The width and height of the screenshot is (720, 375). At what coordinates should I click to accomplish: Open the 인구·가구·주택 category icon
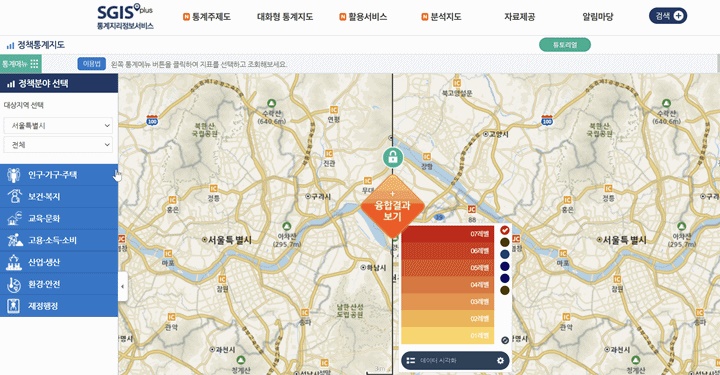pyautogui.click(x=13, y=175)
